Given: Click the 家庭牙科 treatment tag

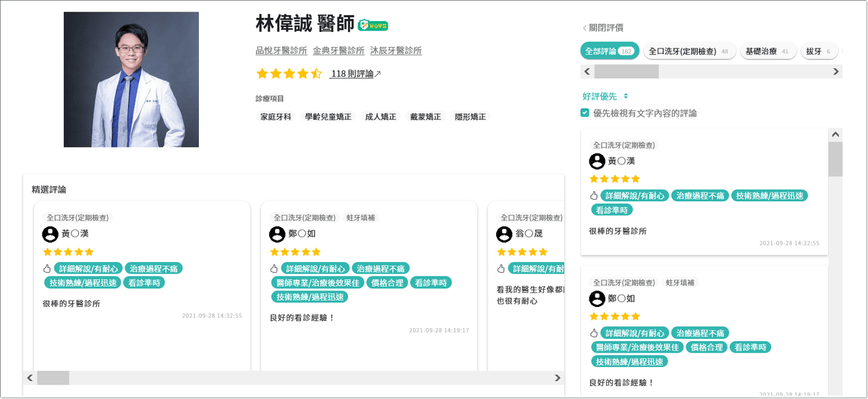Looking at the screenshot, I should [276, 117].
